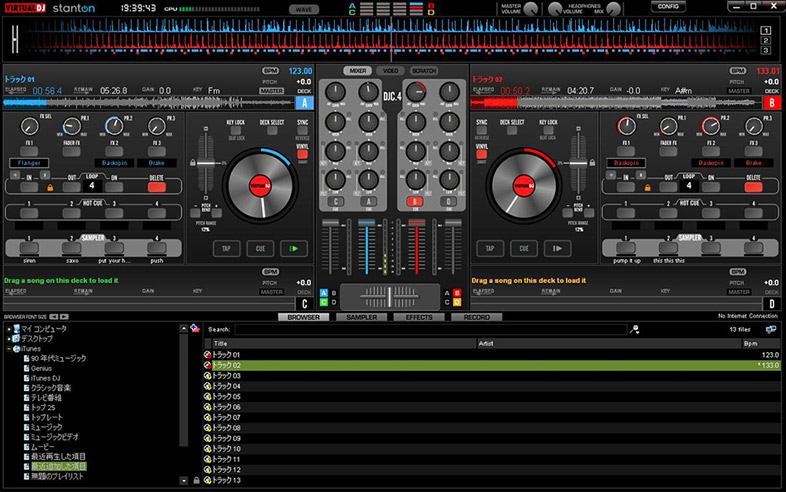Switch to the VIDEO panel tab
786x492 pixels.
[x=390, y=71]
